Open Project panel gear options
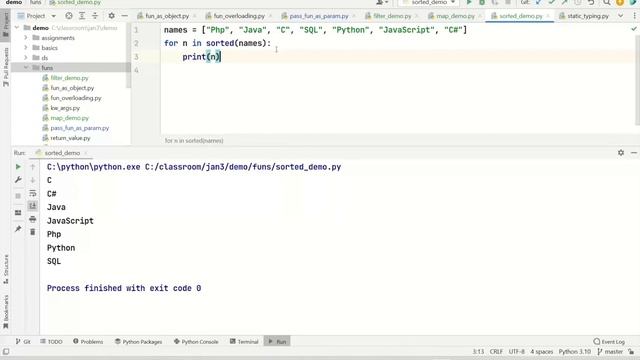640x360 pixels. click(111, 16)
